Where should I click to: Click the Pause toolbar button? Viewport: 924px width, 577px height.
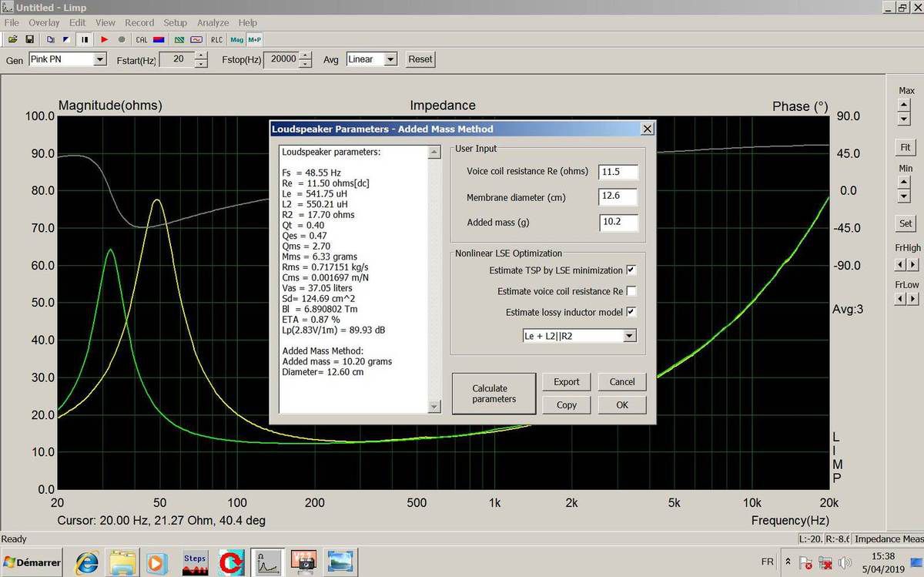(x=85, y=39)
